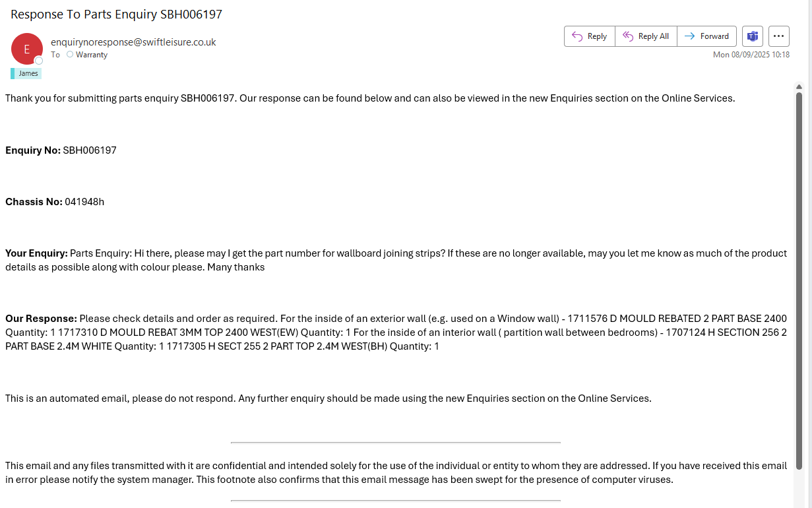812x508 pixels.
Task: Click the received date Mon 08/09/2025 10:18
Action: click(x=751, y=55)
